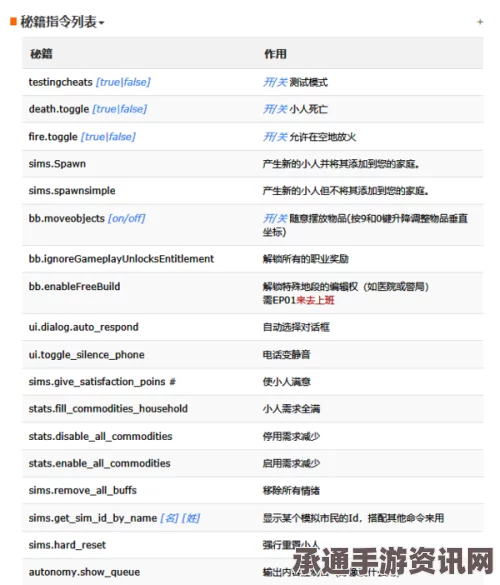Select the sims.give_satisfaction_poins cheat text
Screen dimensions: 500x585
(x=97, y=381)
